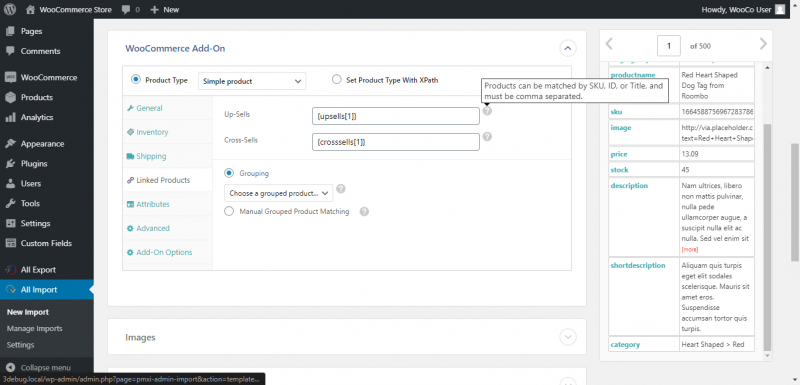Screen dimensions: 800x385
Task: Click the productname field label
Action: click(633, 75)
